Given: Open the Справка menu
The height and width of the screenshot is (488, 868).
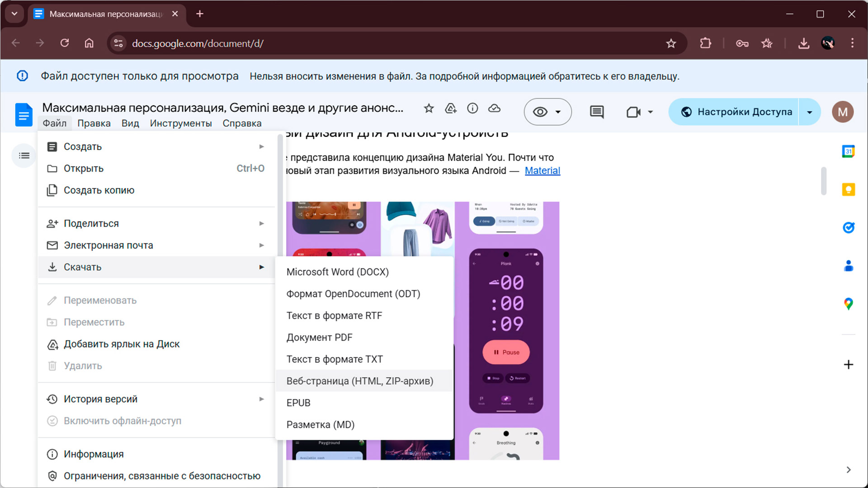Looking at the screenshot, I should 242,123.
